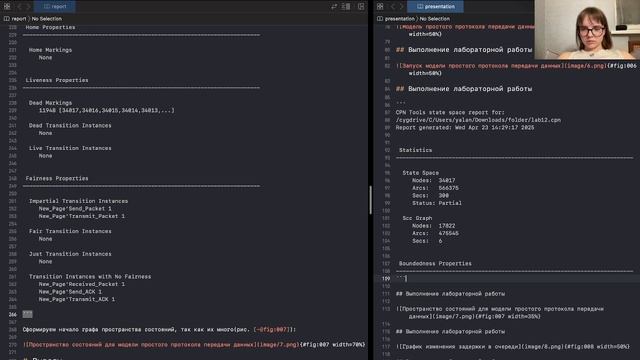This screenshot has height=360, width=640.
Task: Go back in report editor history
Action: pos(19,6)
